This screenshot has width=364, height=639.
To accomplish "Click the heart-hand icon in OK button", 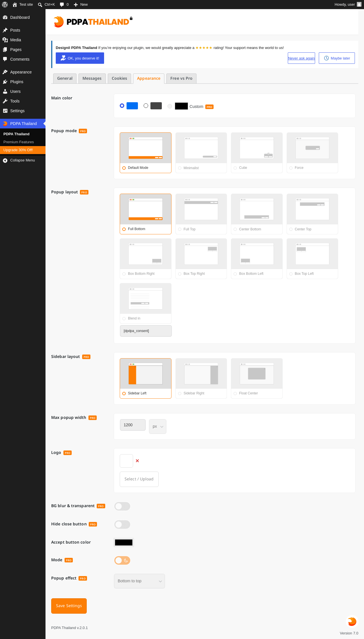I will point(63,58).
